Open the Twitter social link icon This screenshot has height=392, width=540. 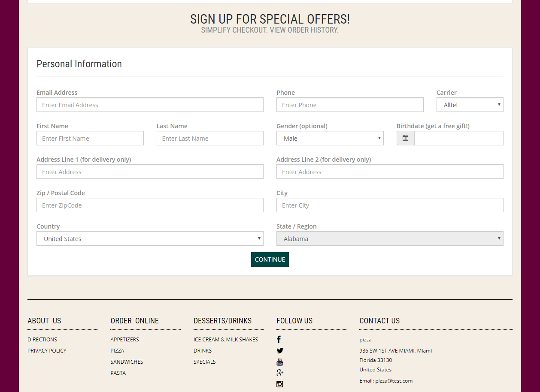280,350
